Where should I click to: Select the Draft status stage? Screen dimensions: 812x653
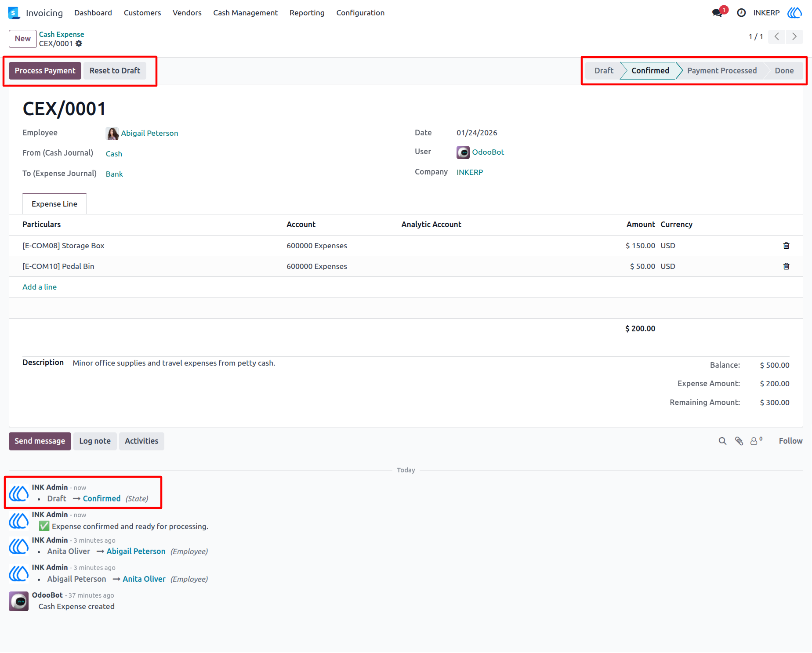coord(604,71)
